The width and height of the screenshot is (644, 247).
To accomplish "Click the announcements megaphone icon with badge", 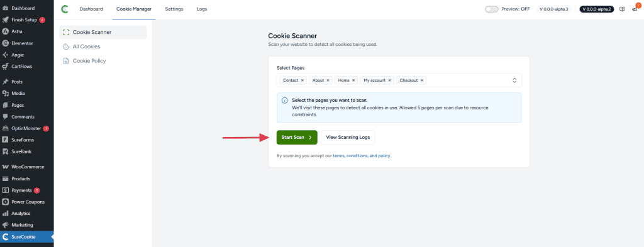I will tap(635, 9).
